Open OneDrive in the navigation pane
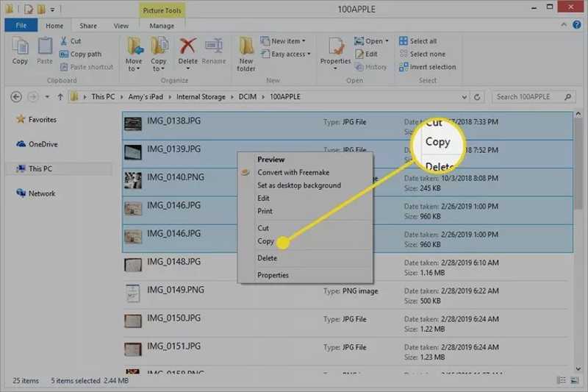The image size is (588, 392). [x=42, y=144]
